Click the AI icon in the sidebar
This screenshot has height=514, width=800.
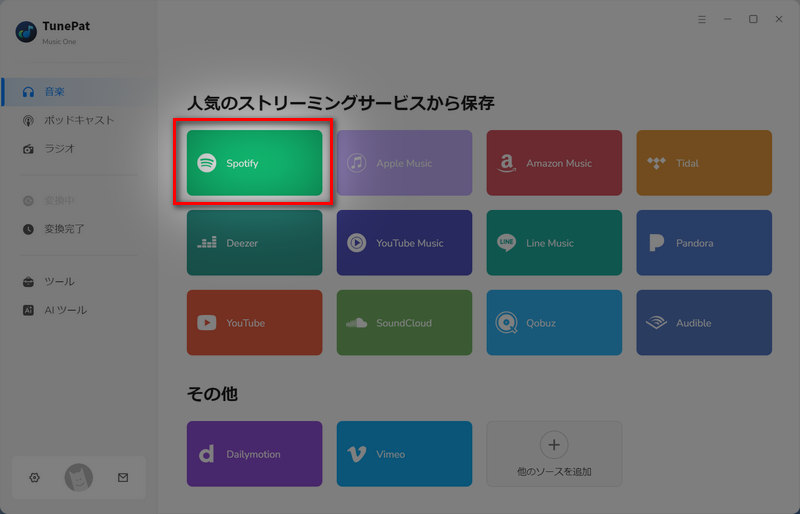coord(29,310)
